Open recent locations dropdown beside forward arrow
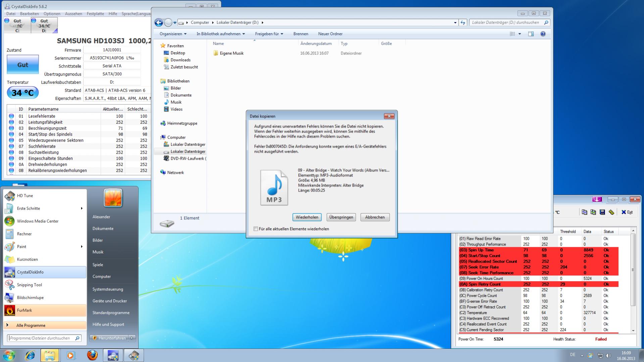644x362 pixels. click(175, 23)
